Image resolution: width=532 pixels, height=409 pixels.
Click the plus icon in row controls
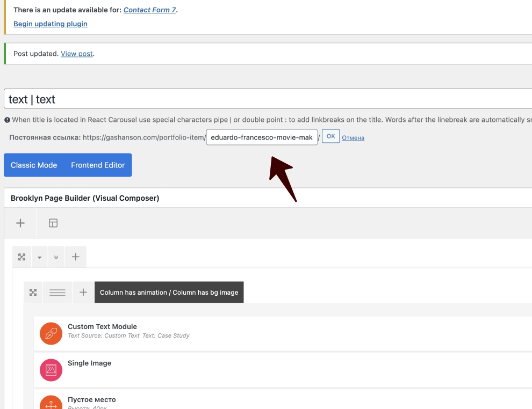click(76, 257)
